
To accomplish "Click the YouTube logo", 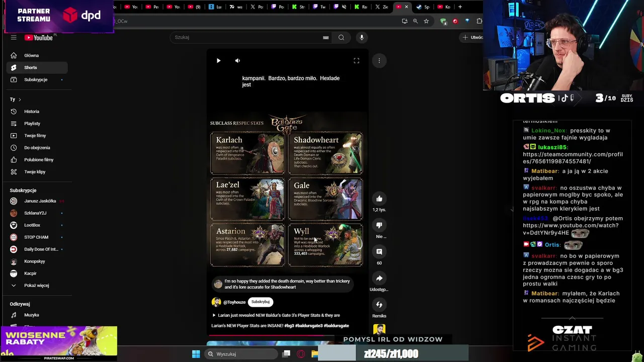I will tap(39, 38).
